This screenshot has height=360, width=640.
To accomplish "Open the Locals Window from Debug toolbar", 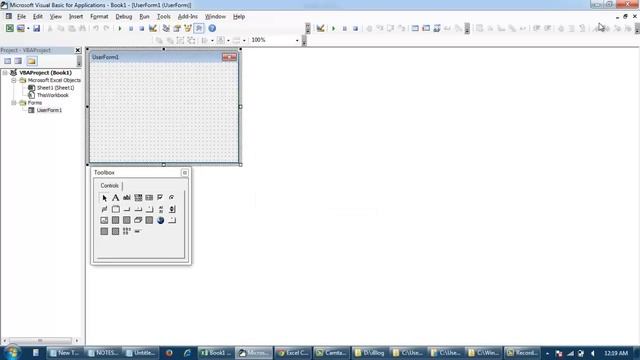I will (x=415, y=28).
